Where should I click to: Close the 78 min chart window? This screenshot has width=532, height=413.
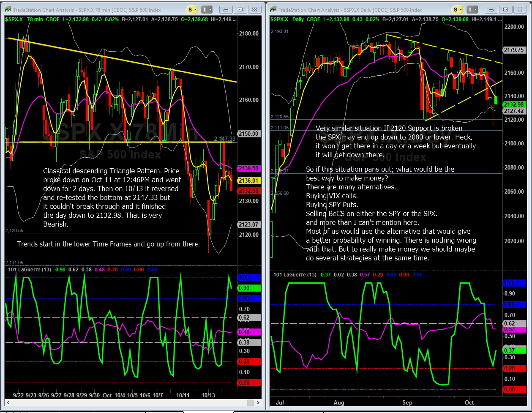tap(254, 9)
